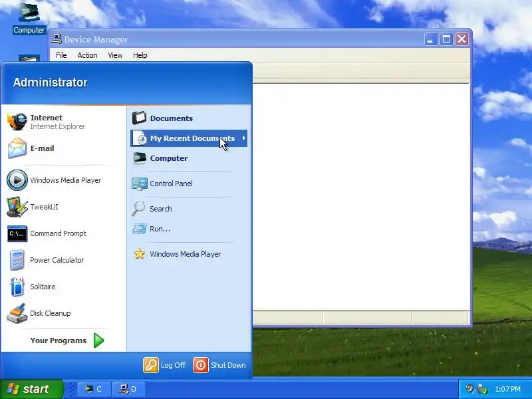Click Your Programs label
This screenshot has height=399, width=532.
59,340
